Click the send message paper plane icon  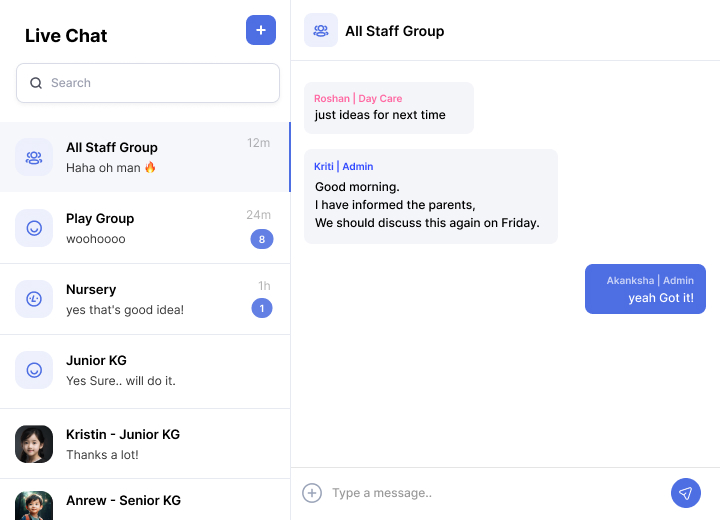tap(685, 493)
